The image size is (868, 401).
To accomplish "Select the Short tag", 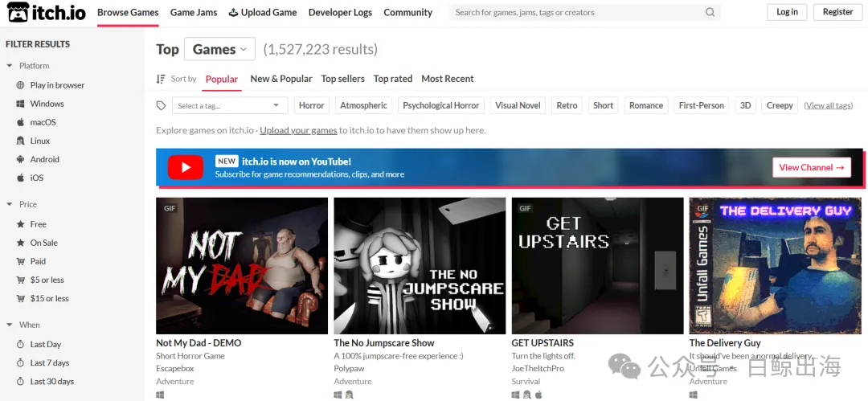I will [604, 105].
